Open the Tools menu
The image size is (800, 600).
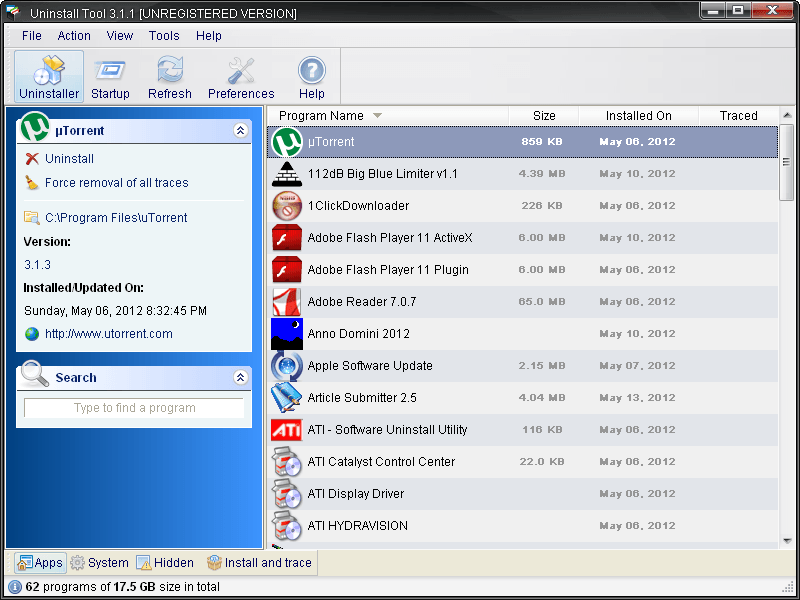click(x=163, y=35)
